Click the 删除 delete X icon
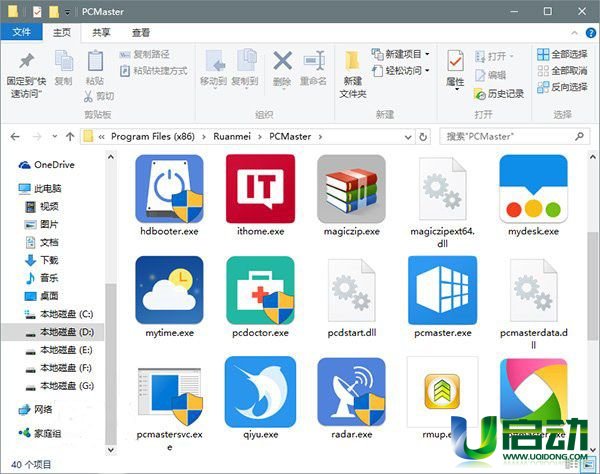The image size is (600, 474). pyautogui.click(x=282, y=61)
